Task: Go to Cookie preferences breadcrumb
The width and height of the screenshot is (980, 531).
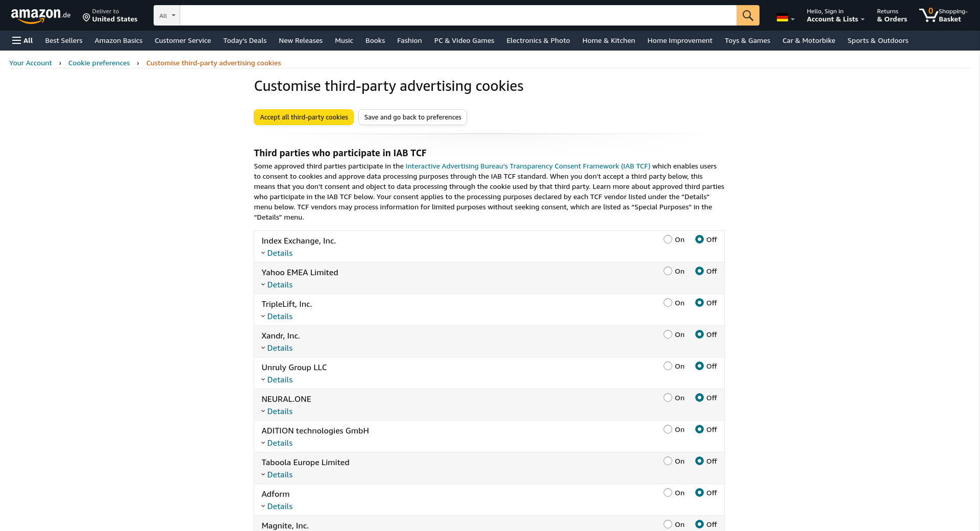Action: (x=99, y=63)
